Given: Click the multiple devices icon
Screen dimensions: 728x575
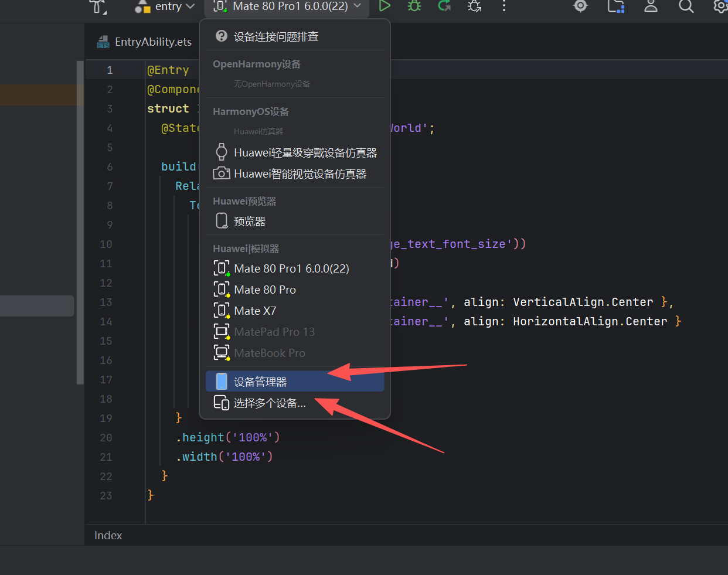Looking at the screenshot, I should (222, 403).
